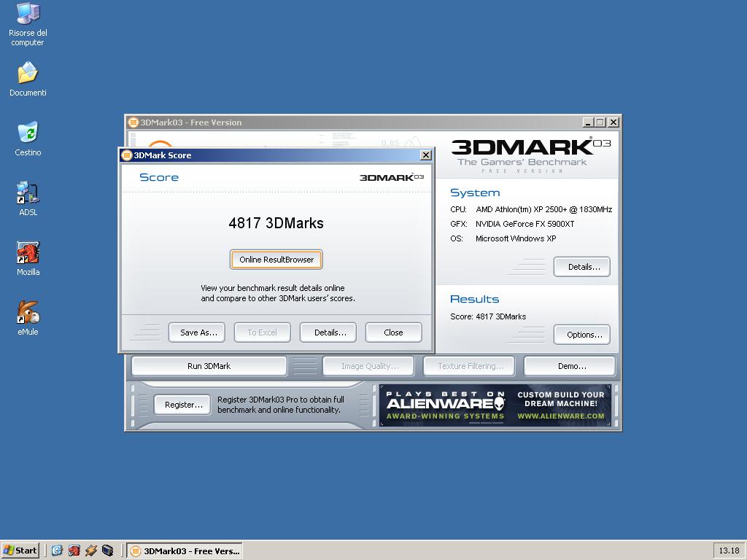Viewport: 747px width, 560px height.
Task: Click the Mozilla quick launch icon in taskbar
Action: (74, 551)
